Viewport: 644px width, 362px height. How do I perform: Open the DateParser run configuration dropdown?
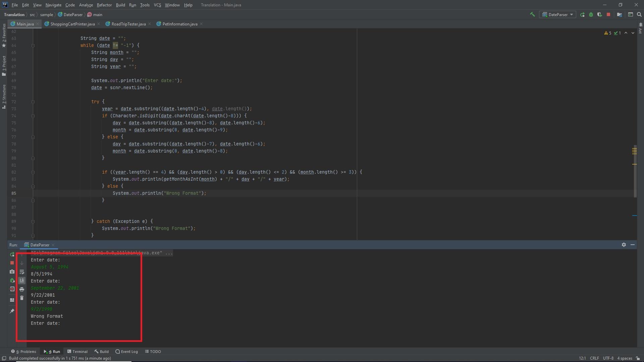click(558, 14)
